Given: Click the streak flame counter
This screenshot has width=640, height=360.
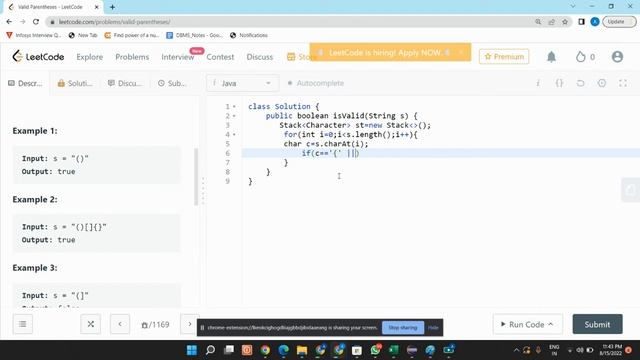Looking at the screenshot, I should click(585, 57).
